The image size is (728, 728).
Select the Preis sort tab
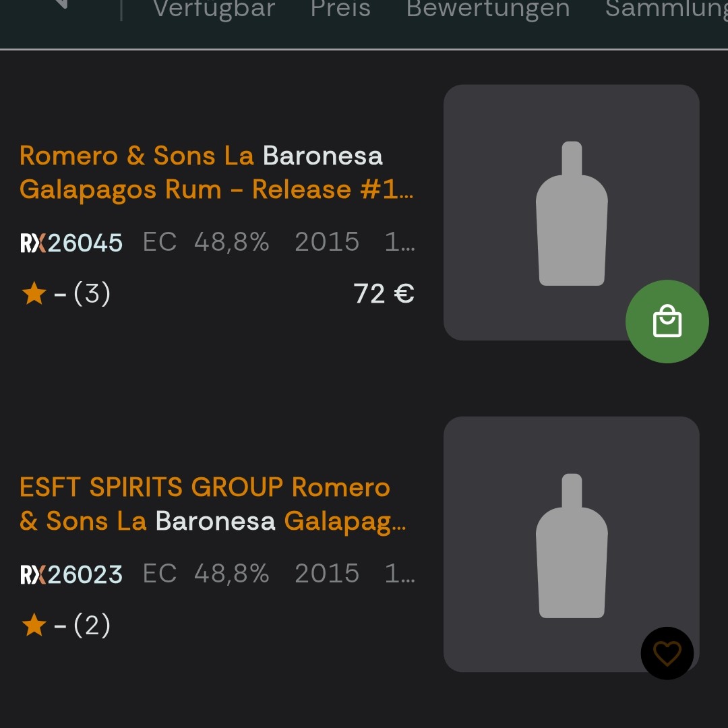click(340, 9)
